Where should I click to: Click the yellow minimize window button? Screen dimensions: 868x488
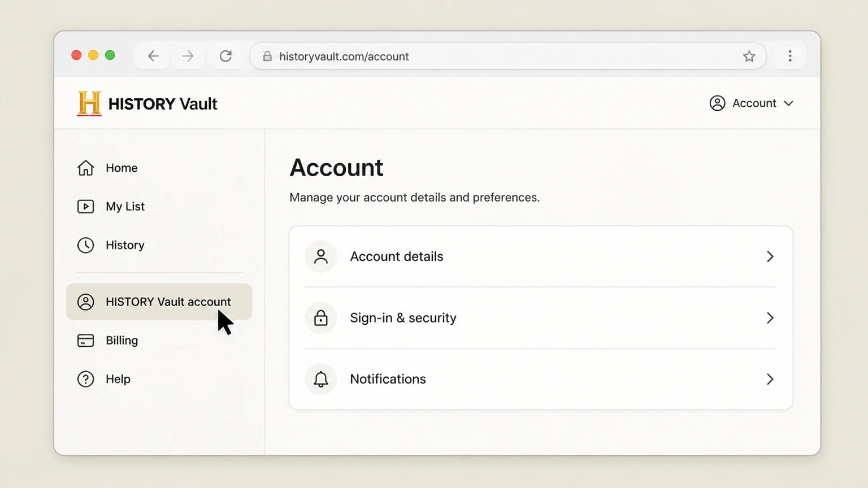click(93, 55)
